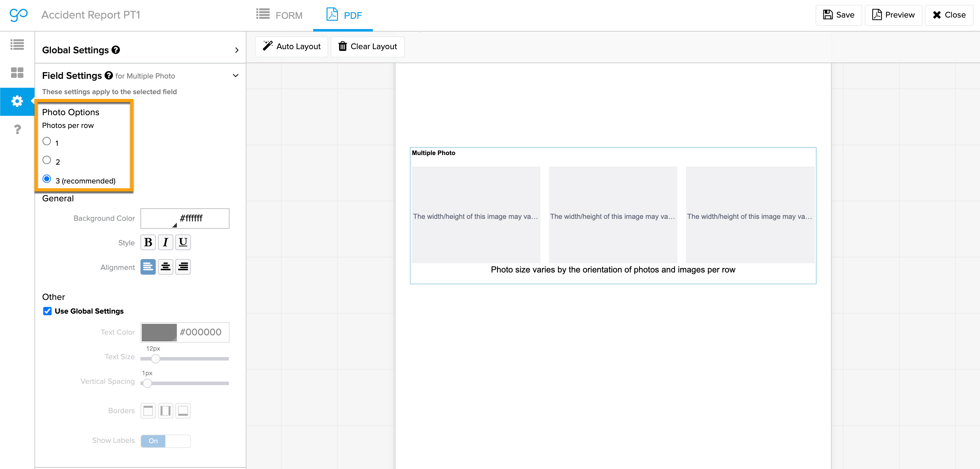
Task: Select 1 photo per row
Action: [46, 141]
